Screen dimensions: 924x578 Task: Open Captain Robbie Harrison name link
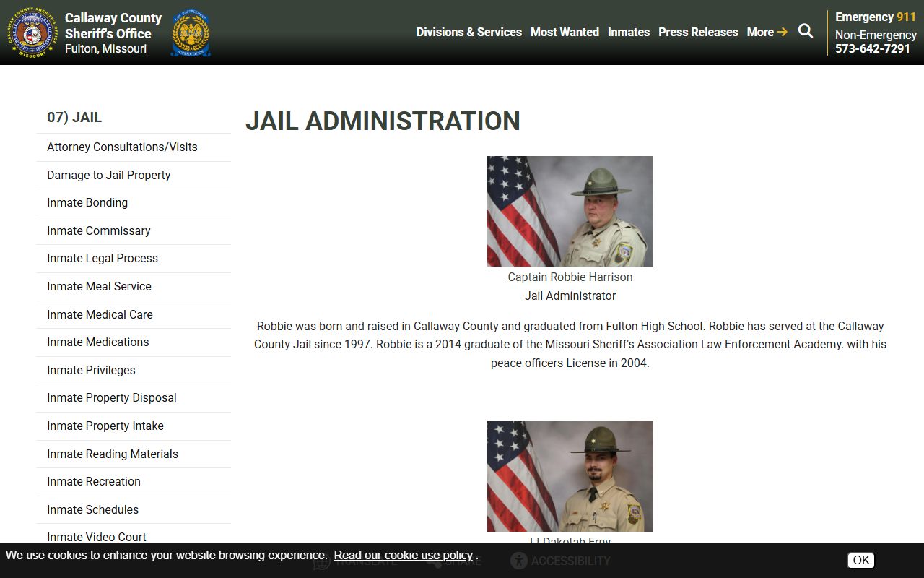point(570,277)
